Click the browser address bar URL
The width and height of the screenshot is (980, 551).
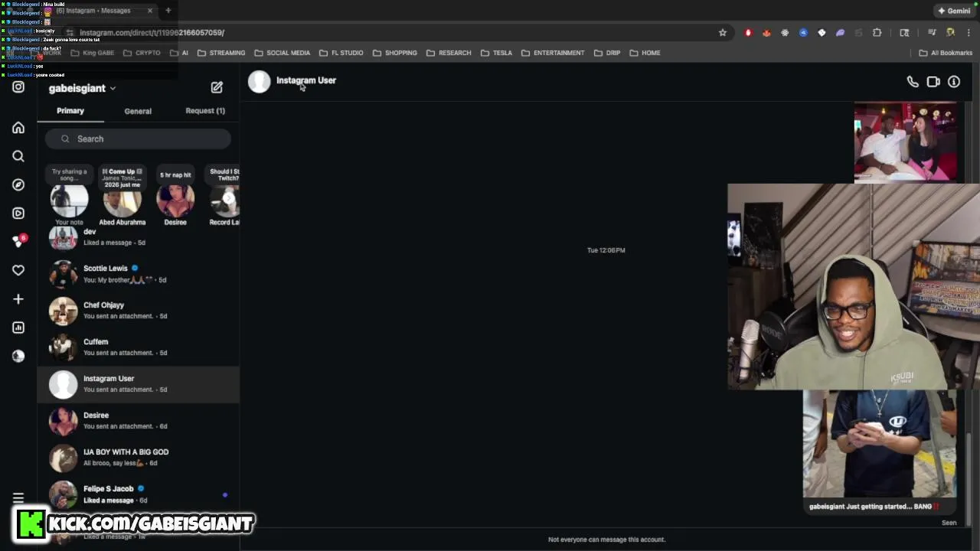[x=152, y=33]
